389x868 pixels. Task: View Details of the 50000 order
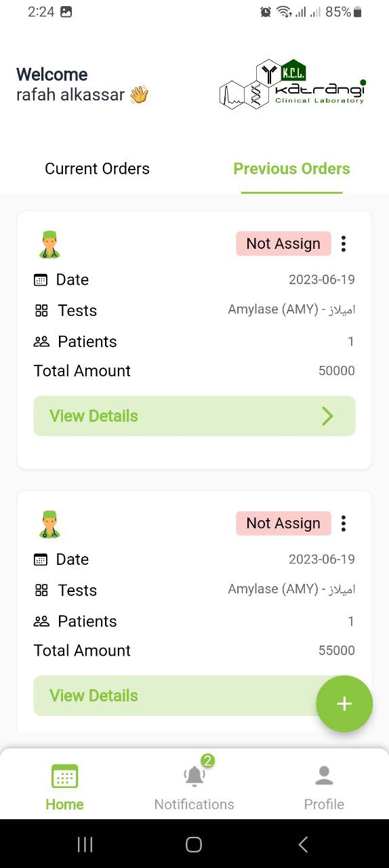tap(194, 416)
